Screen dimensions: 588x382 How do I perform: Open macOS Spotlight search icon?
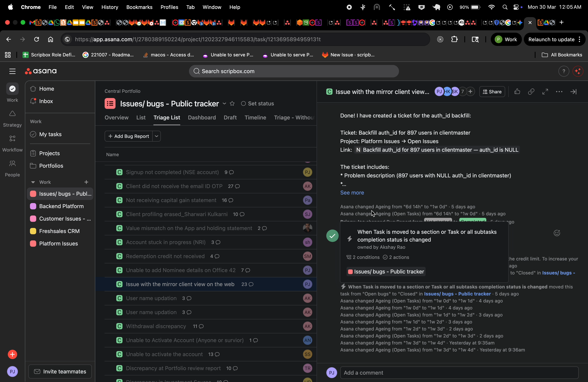point(505,7)
